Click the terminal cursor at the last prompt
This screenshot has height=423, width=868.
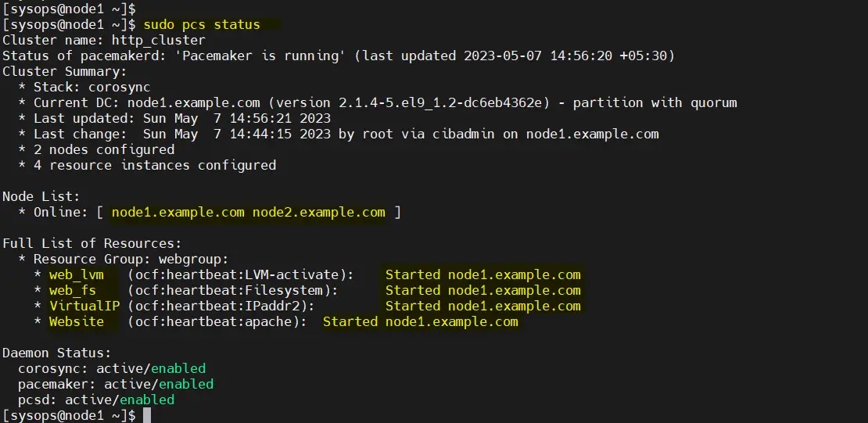pyautogui.click(x=146, y=415)
